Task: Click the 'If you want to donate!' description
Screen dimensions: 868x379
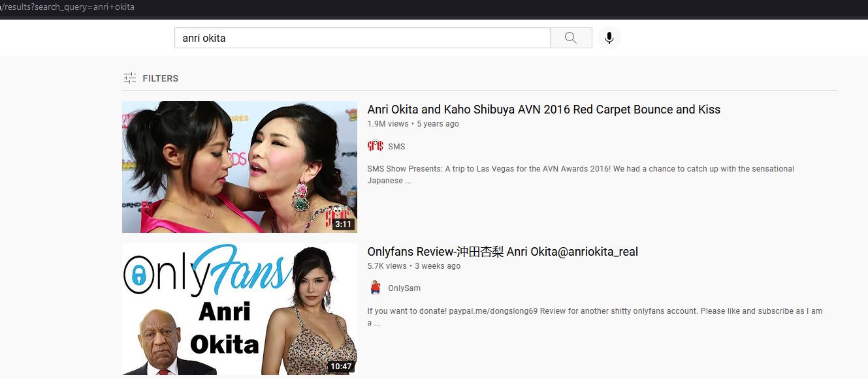Action: pyautogui.click(x=595, y=317)
